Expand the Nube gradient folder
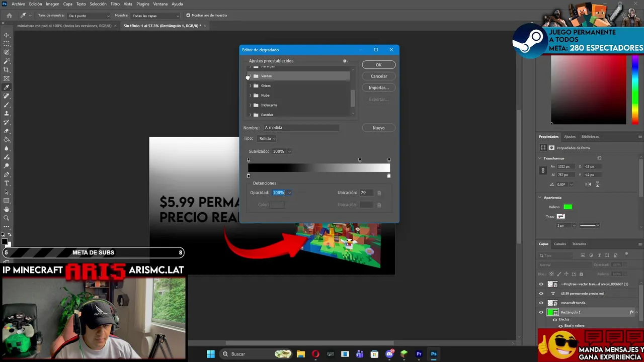The image size is (644, 362). pyautogui.click(x=250, y=96)
